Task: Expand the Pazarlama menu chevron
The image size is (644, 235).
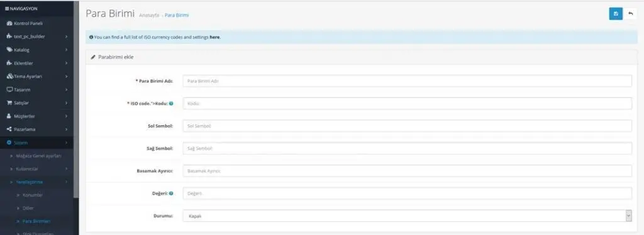Action: [66, 129]
